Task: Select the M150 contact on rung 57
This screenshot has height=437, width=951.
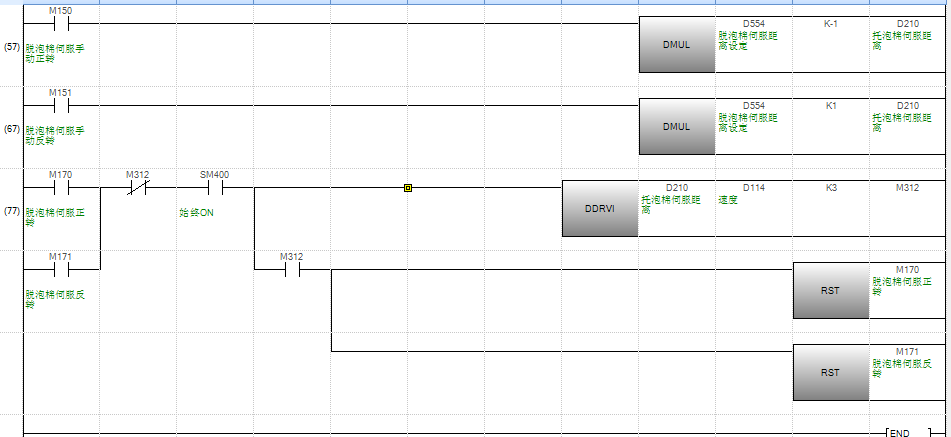Action: [x=60, y=23]
